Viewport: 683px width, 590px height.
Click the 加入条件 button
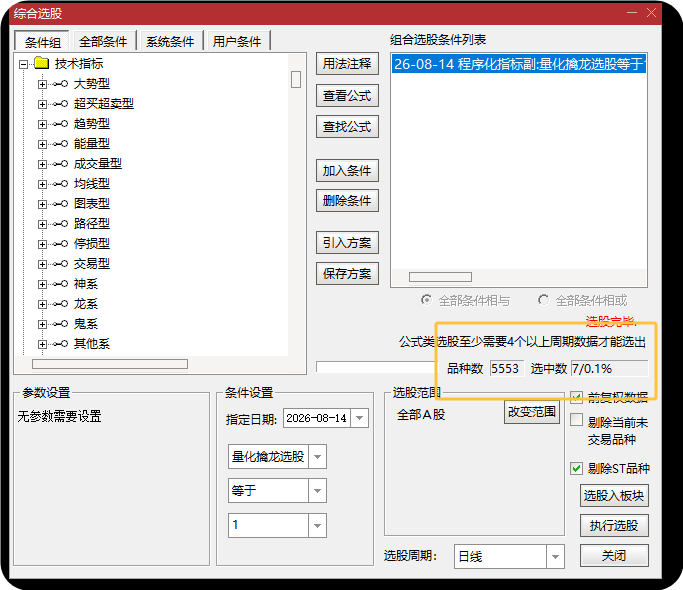coord(347,170)
